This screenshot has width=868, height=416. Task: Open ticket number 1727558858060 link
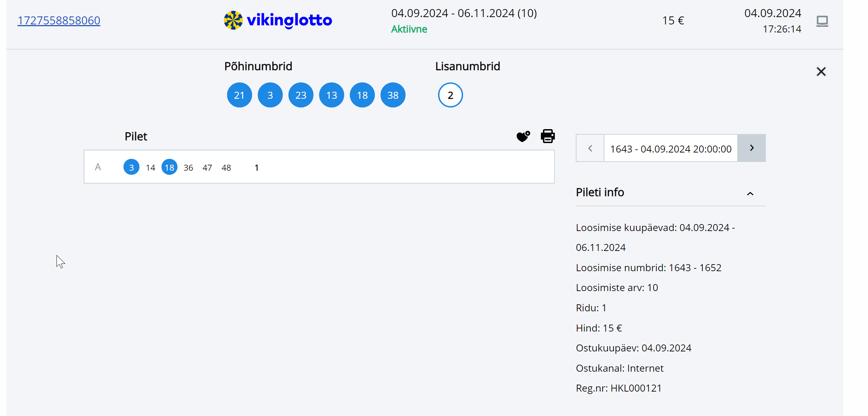tap(59, 21)
